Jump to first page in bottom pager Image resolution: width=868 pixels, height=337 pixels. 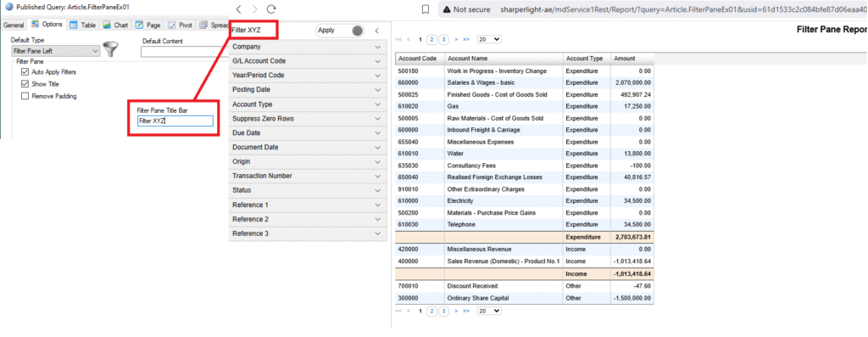[x=398, y=311]
